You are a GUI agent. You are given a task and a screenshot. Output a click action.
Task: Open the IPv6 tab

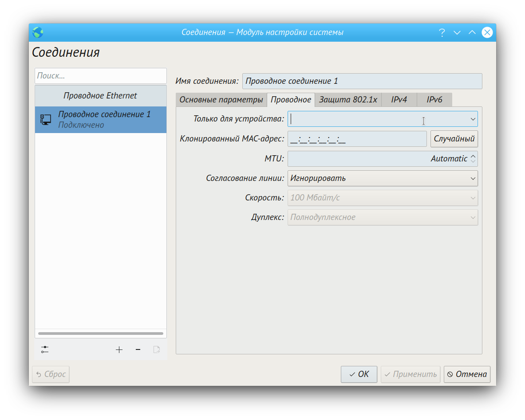pos(434,100)
